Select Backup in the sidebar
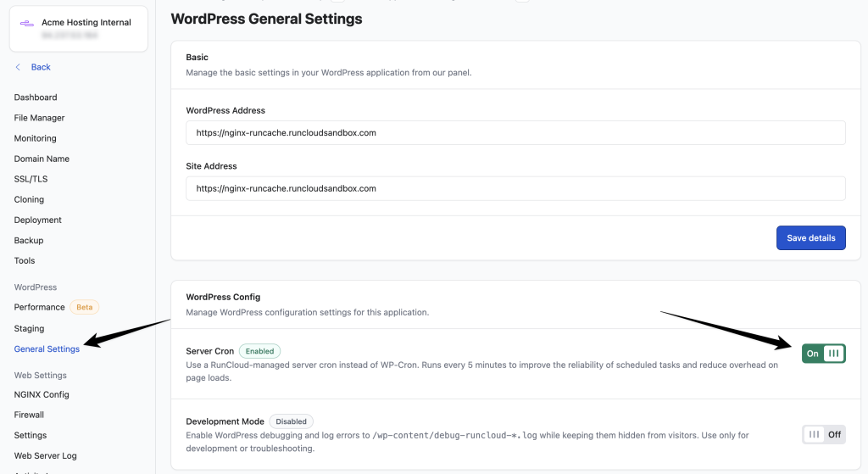This screenshot has width=868, height=474. coord(29,240)
